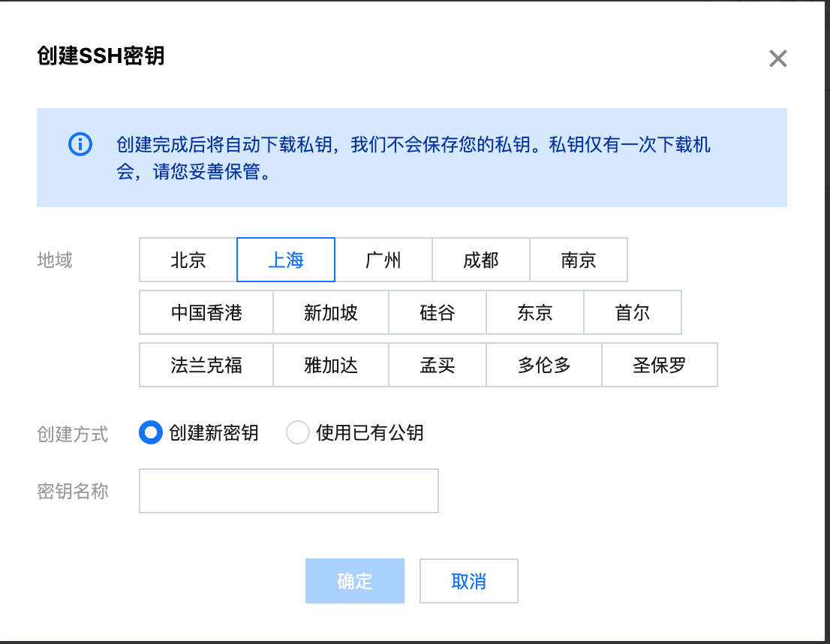Select 上海 region
The image size is (830, 644).
(x=286, y=260)
